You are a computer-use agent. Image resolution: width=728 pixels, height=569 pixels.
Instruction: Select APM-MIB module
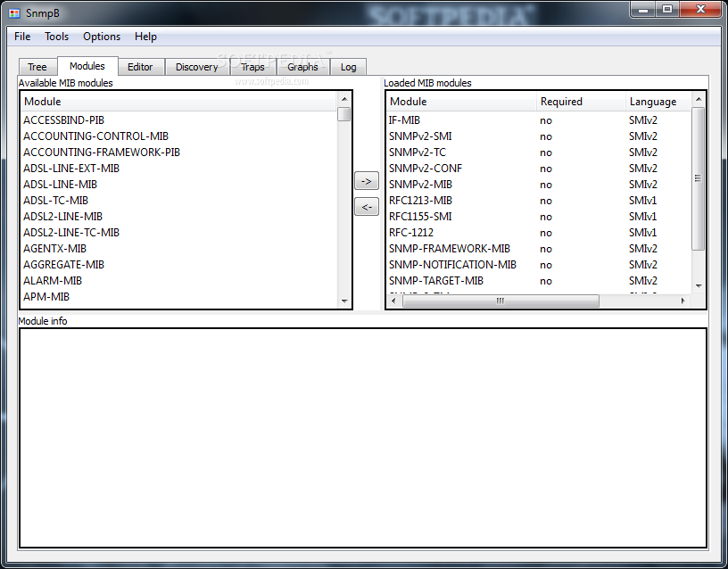coord(46,297)
